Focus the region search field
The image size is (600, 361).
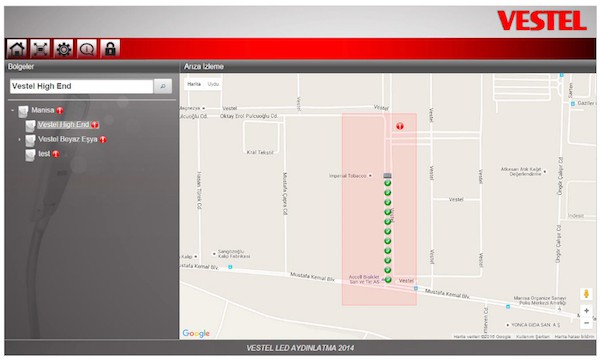pos(82,86)
